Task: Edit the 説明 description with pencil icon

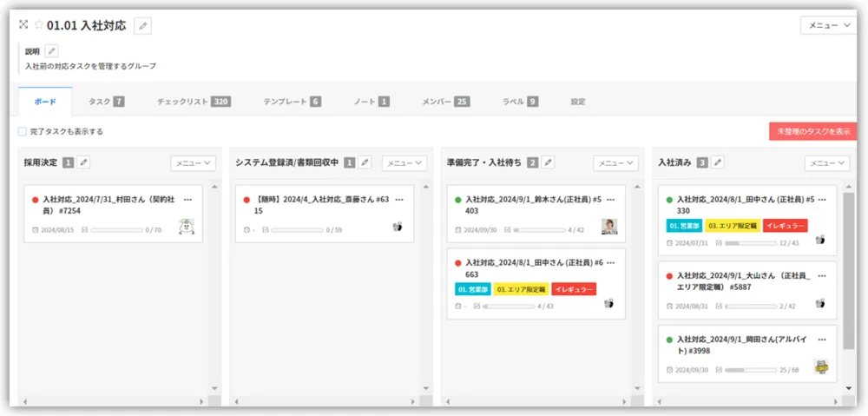Action: (x=51, y=51)
